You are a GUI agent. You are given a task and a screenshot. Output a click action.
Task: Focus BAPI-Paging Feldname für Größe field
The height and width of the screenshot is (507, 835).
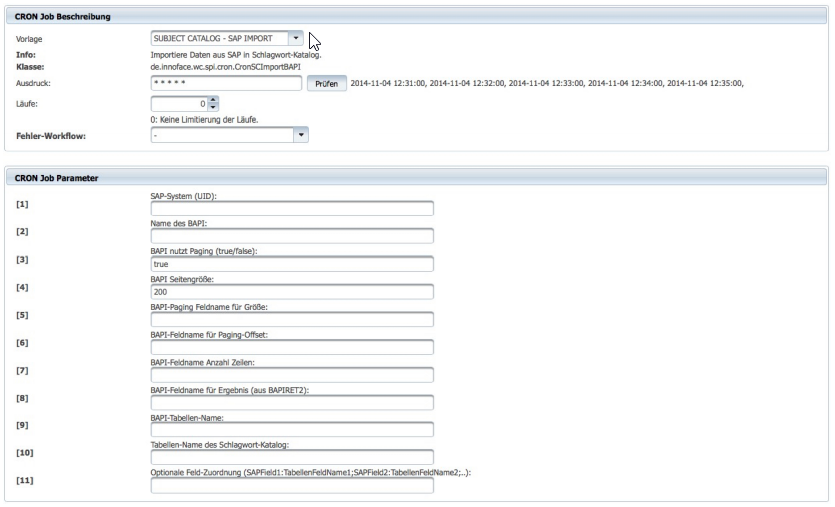(x=292, y=320)
